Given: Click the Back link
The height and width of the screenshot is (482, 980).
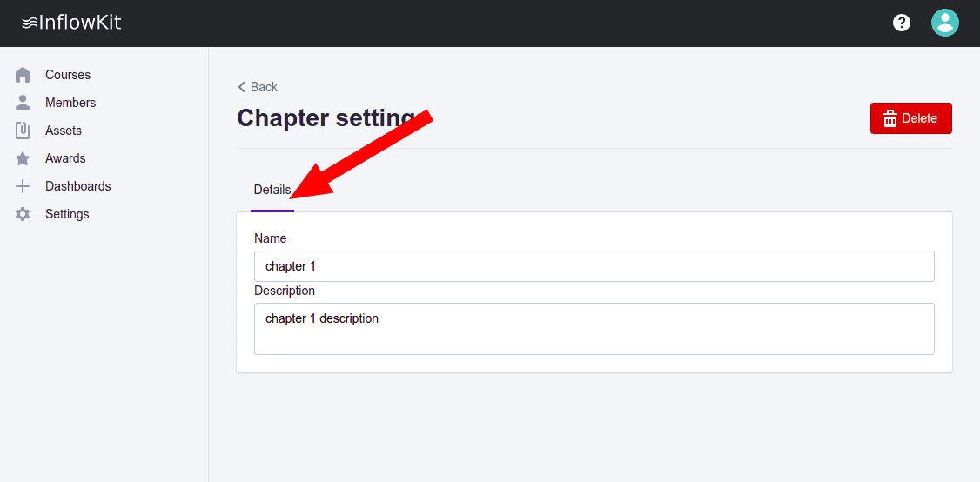Looking at the screenshot, I should [264, 87].
